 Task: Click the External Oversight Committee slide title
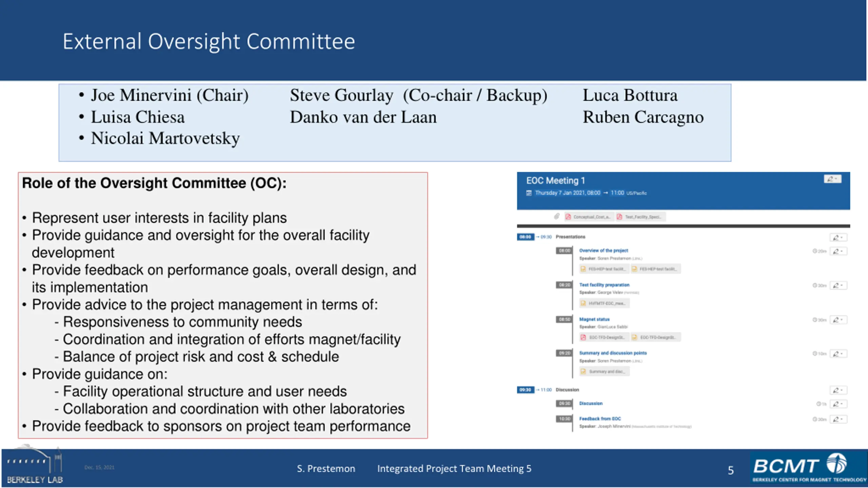[209, 41]
